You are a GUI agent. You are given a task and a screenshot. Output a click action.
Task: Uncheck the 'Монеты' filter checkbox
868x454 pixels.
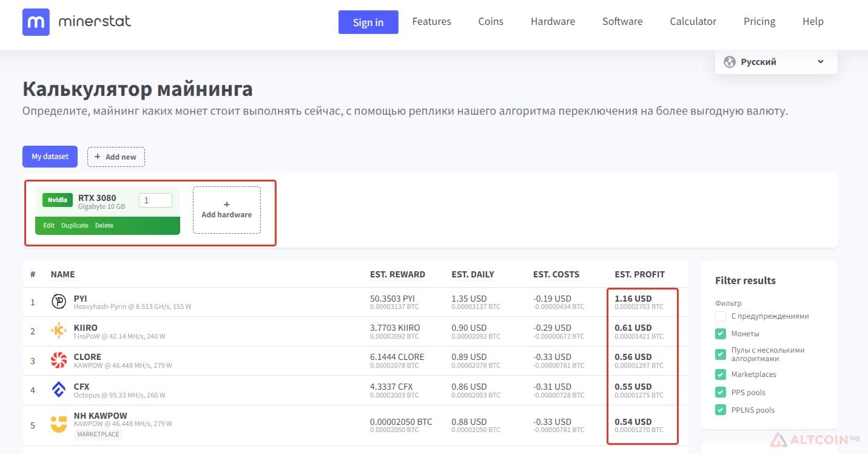click(x=721, y=334)
